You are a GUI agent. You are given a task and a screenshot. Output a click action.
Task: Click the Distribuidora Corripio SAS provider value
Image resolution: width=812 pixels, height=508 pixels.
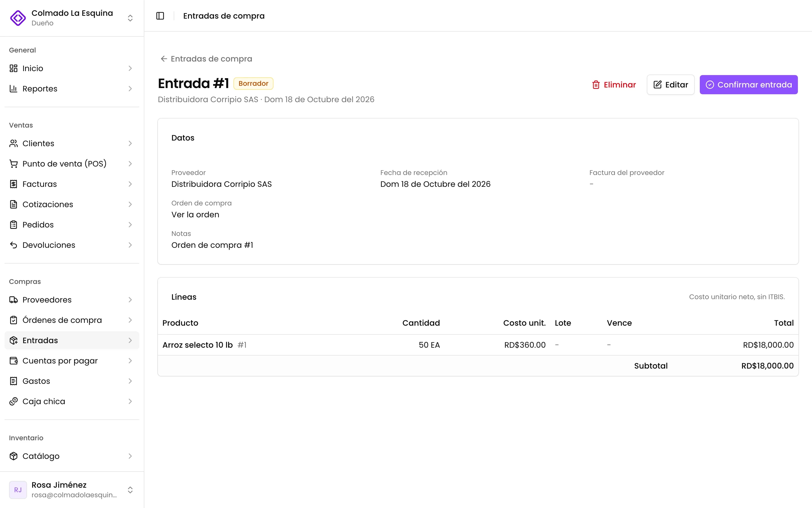click(x=221, y=184)
